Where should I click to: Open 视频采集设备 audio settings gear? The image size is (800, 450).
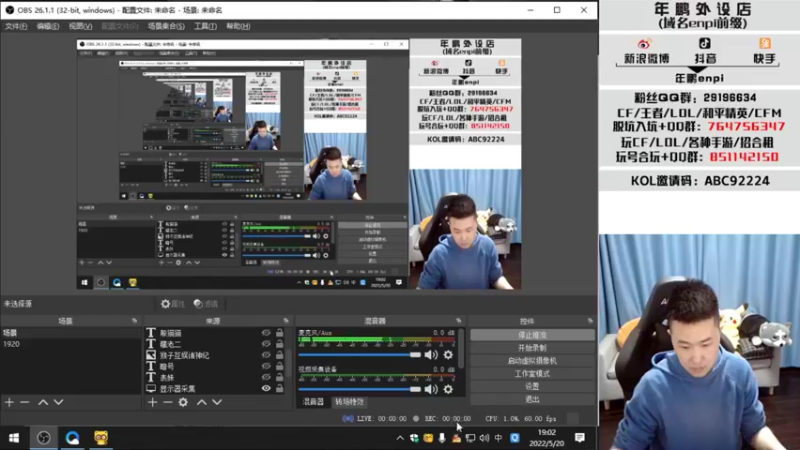click(448, 389)
